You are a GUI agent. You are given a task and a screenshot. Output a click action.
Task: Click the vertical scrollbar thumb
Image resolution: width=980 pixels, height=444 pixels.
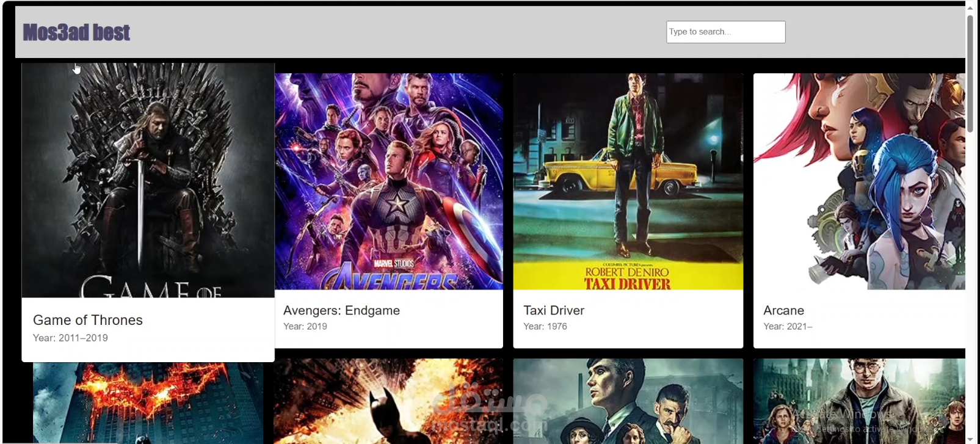pos(970,73)
